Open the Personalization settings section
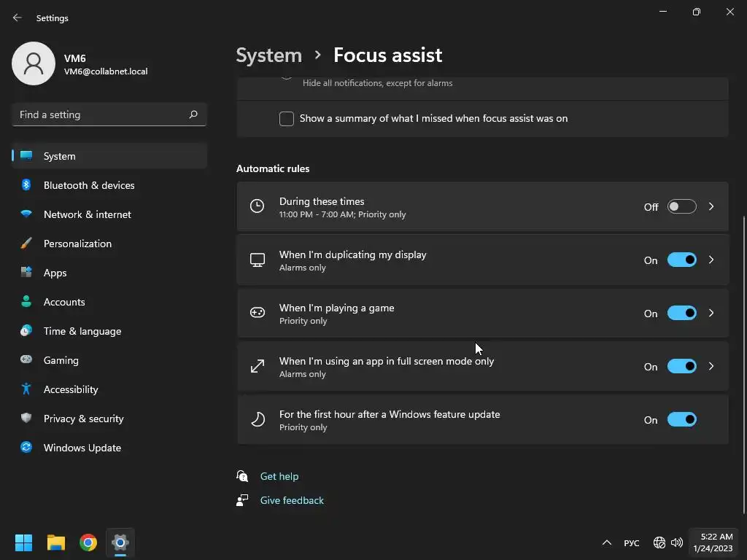Screen dimensions: 747x560 [x=77, y=244]
